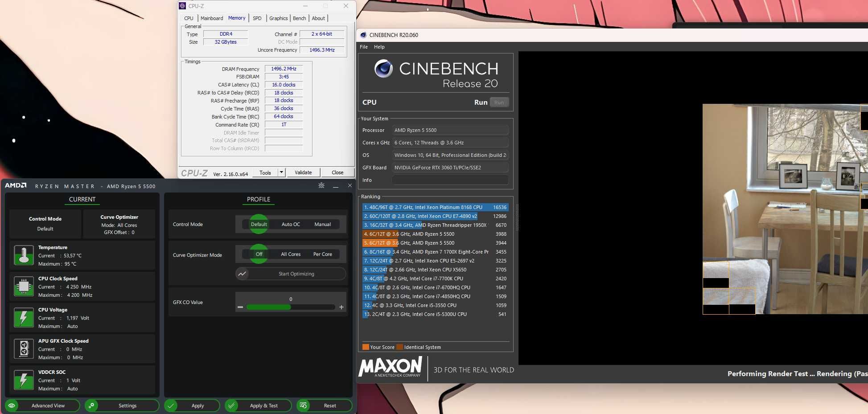The height and width of the screenshot is (414, 868).
Task: Click the Tools button in CPU-Z
Action: tap(265, 172)
